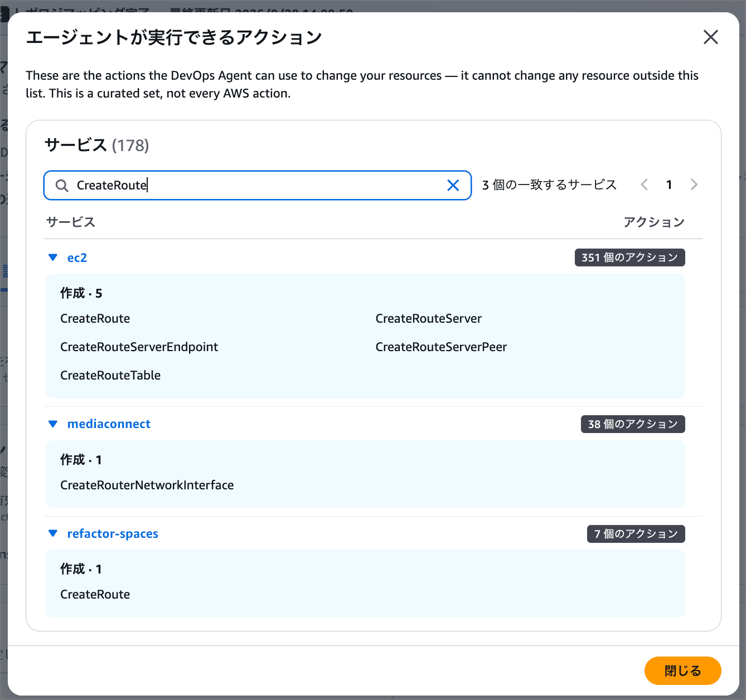Clear the CreateRoute search text

453,185
